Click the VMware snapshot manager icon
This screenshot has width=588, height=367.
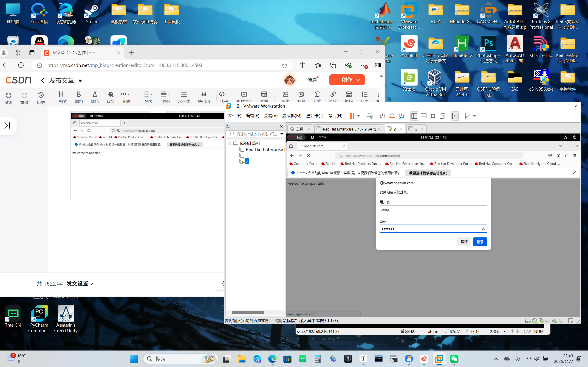pos(401,116)
